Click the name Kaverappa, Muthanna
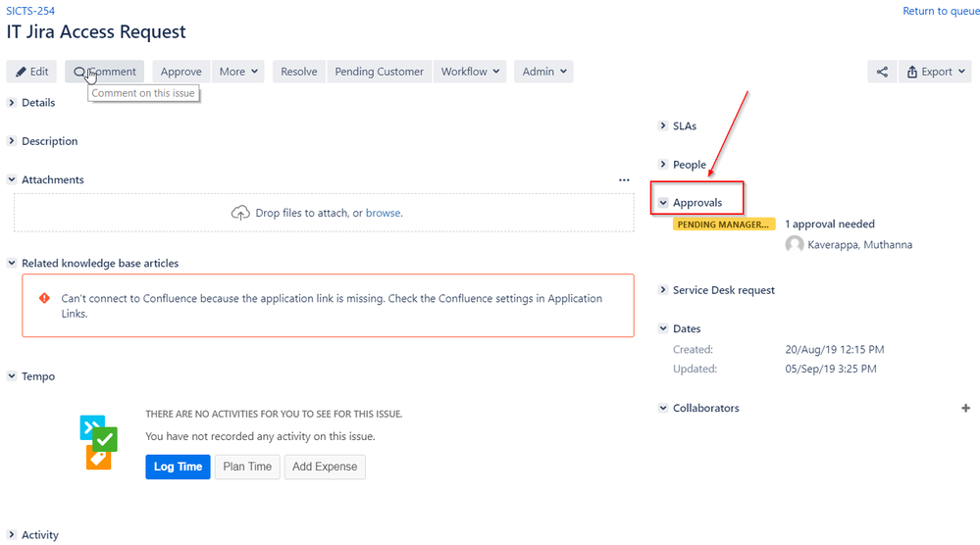 pos(860,245)
